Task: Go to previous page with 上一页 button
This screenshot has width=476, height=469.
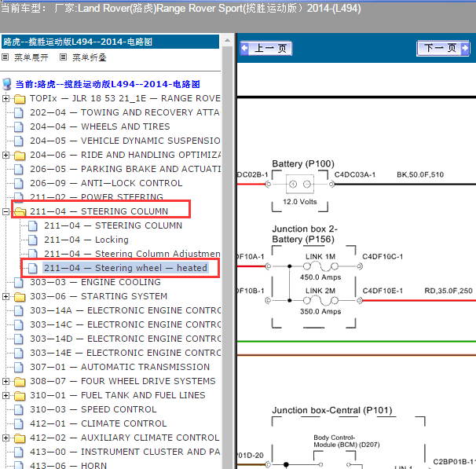Action: click(x=266, y=48)
